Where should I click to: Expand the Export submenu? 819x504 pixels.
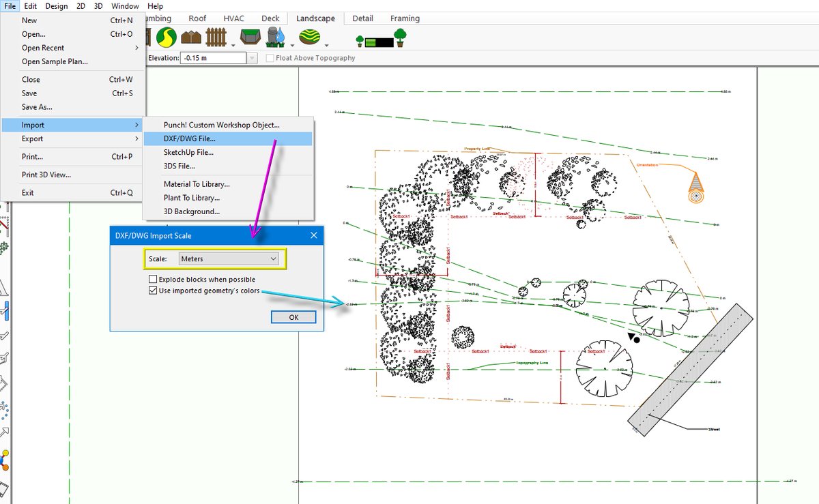click(136, 138)
